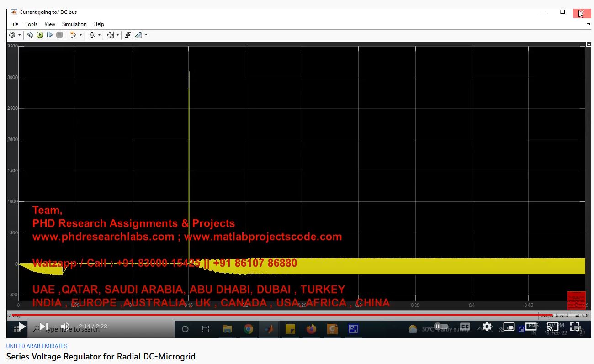The width and height of the screenshot is (594, 364).
Task: Click the Sample based status entry
Action: click(554, 316)
